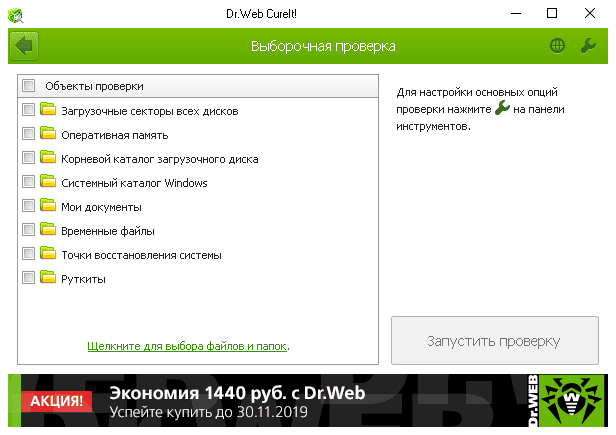616x435 pixels.
Task: Check Загрузочные секторы всех дисков
Action: [x=28, y=109]
